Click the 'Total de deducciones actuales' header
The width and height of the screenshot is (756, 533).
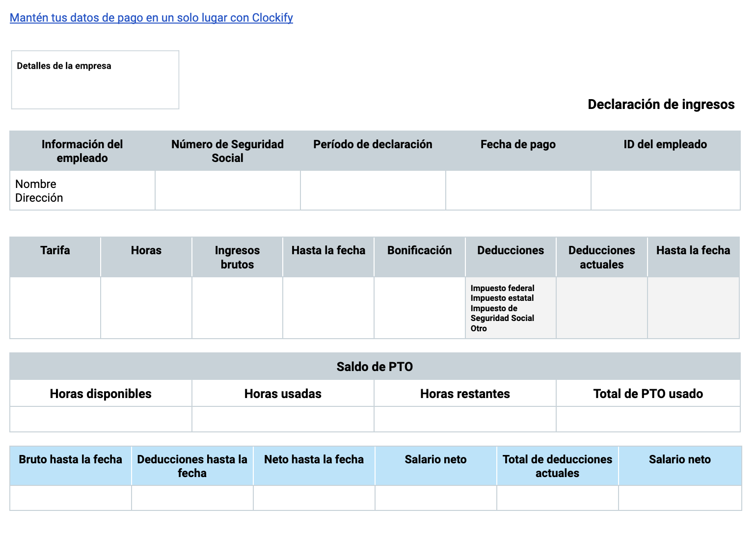pos(558,466)
